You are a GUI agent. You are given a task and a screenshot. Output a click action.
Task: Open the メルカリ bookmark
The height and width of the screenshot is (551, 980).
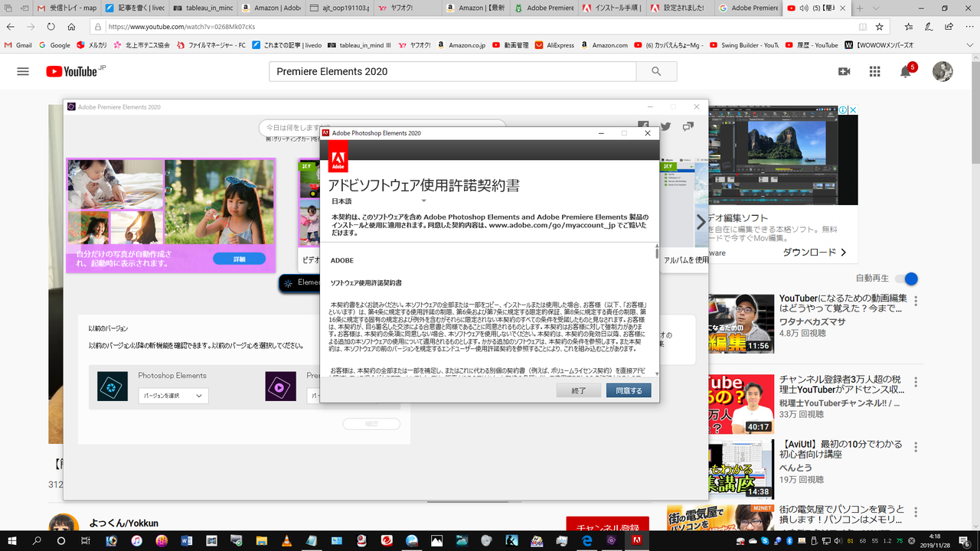tap(92, 45)
